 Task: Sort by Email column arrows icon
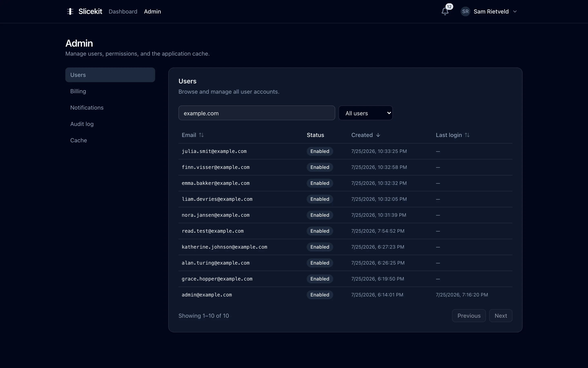(x=201, y=135)
